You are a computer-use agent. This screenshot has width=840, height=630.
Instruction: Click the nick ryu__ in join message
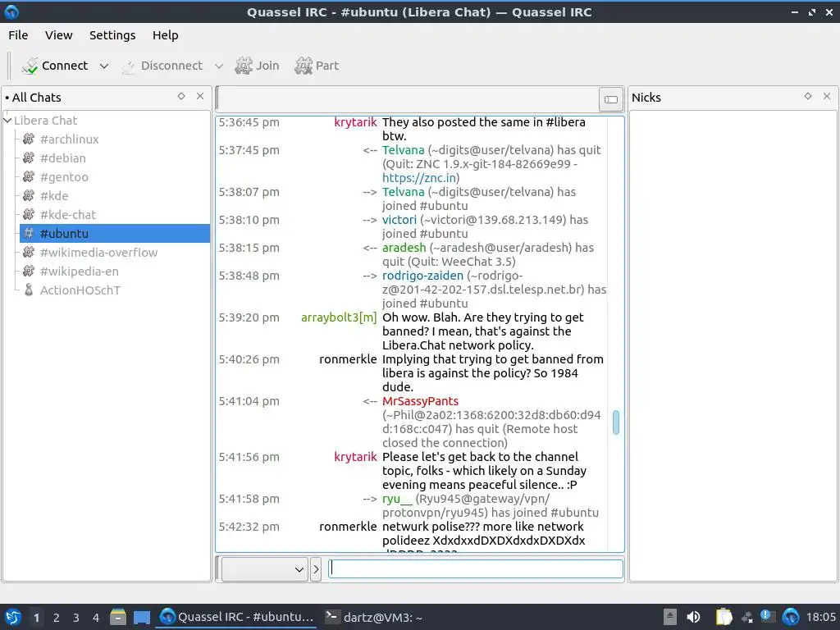click(398, 499)
